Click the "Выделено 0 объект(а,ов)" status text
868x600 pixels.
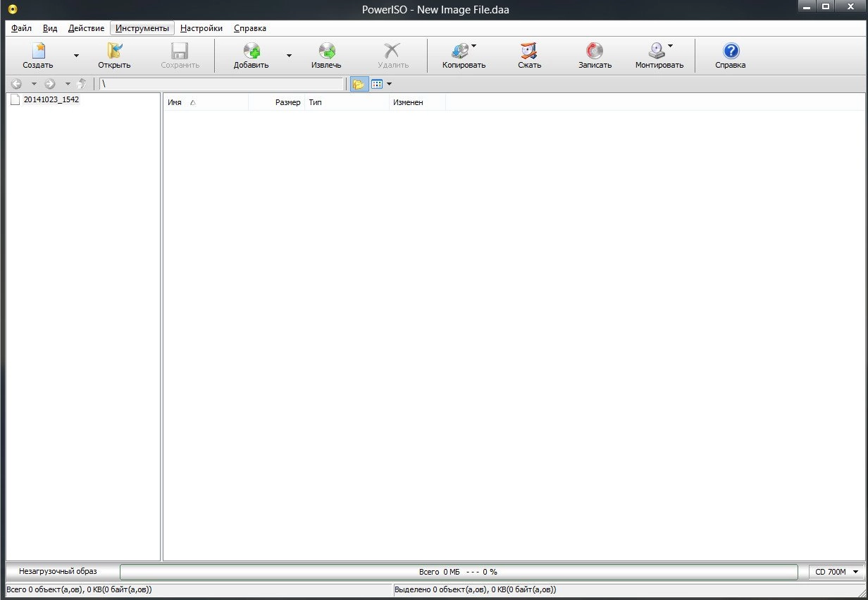point(476,589)
